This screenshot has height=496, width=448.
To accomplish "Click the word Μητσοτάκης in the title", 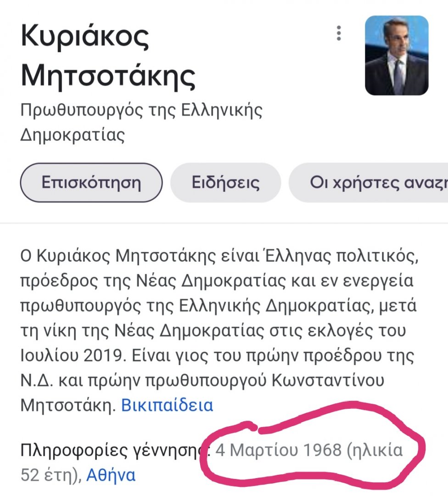I will [108, 76].
